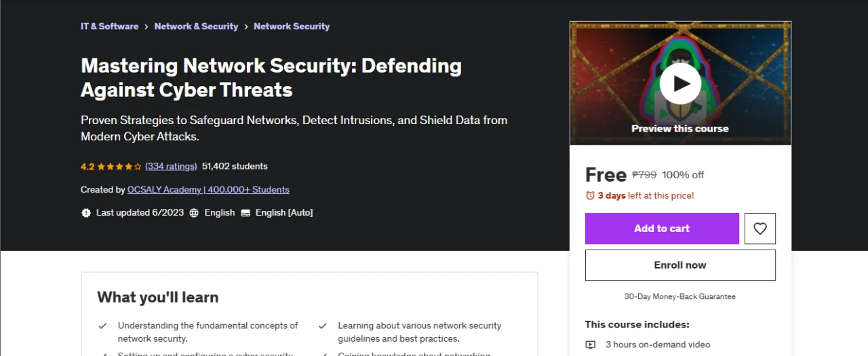The width and height of the screenshot is (868, 356).
Task: Click the closed captions icon beside English [Auto]
Action: pos(245,213)
